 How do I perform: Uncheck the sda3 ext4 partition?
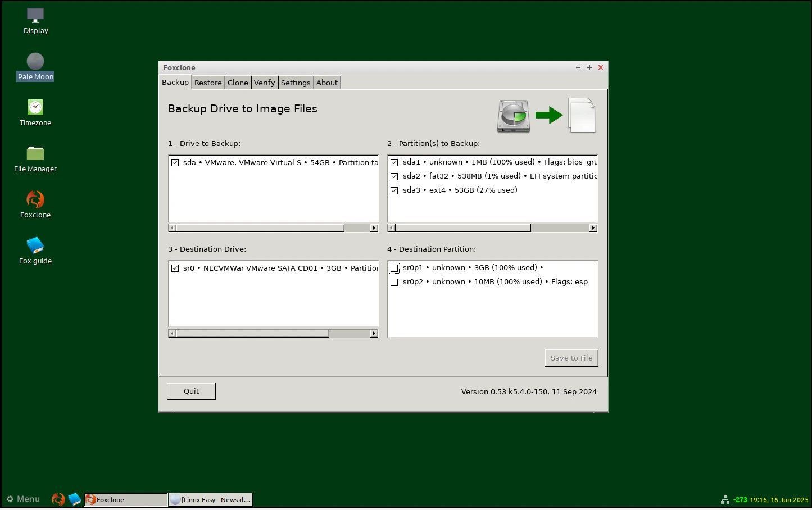pos(394,190)
